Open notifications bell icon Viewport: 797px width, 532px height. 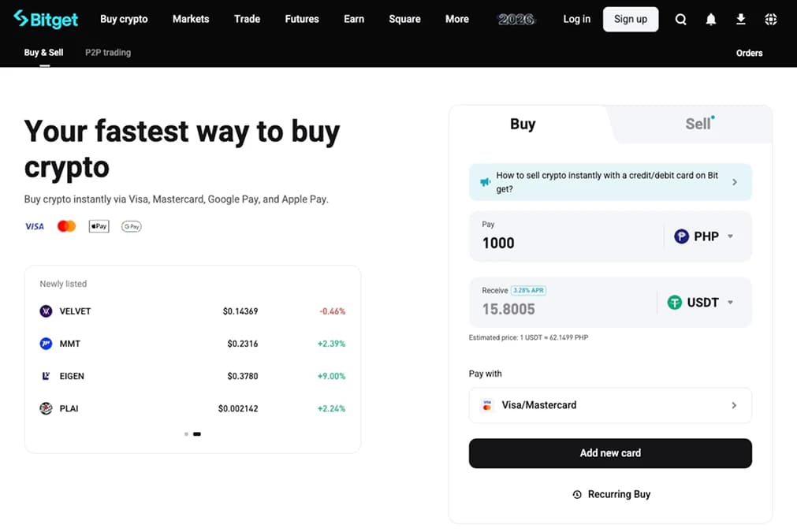(710, 19)
